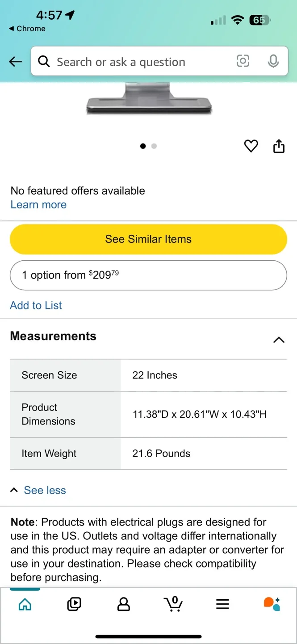This screenshot has width=297, height=644.
Task: Collapse details using See less
Action: (45, 490)
